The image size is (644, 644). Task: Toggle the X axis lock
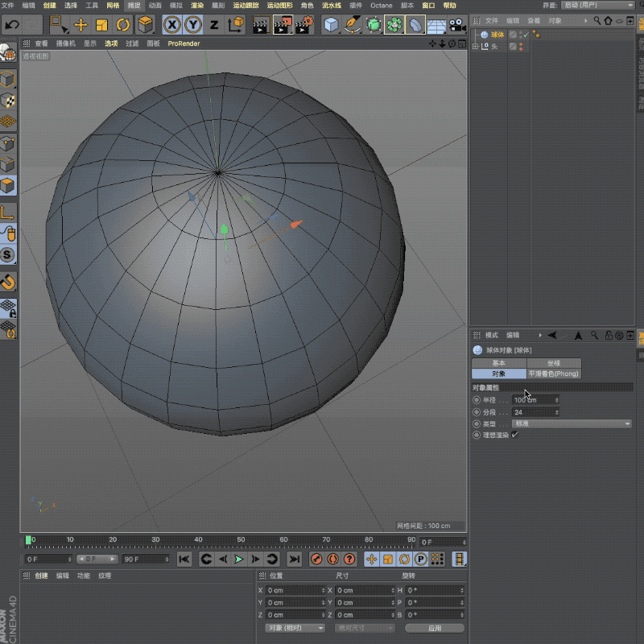point(172,25)
